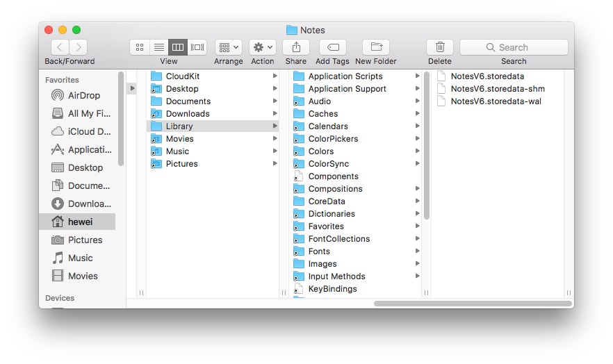Screen dimensions: 613x364
Task: Open Applications in the sidebar
Action: click(x=76, y=149)
